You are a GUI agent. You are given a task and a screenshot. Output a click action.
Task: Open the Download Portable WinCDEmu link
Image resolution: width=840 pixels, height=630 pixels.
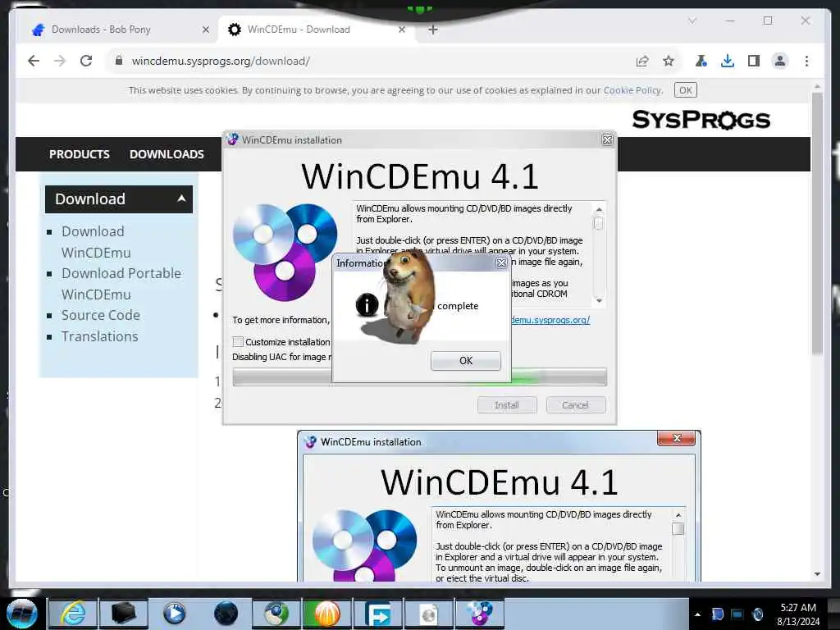pos(121,284)
